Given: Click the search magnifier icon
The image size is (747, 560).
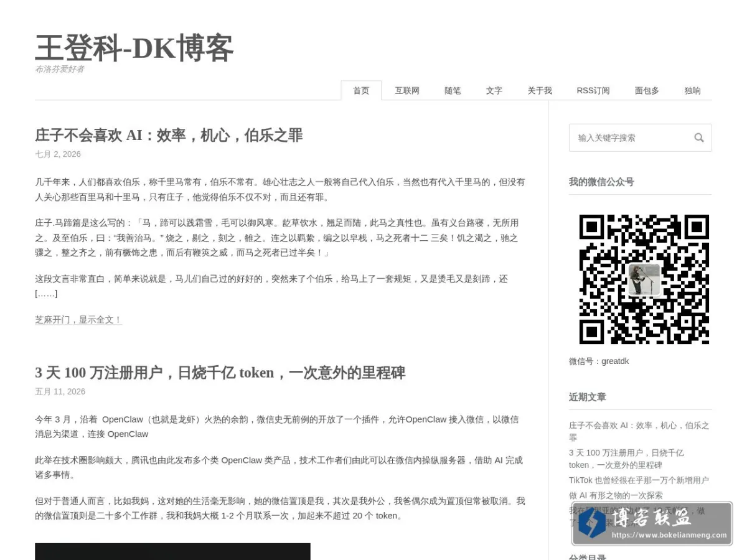Looking at the screenshot, I should point(699,138).
